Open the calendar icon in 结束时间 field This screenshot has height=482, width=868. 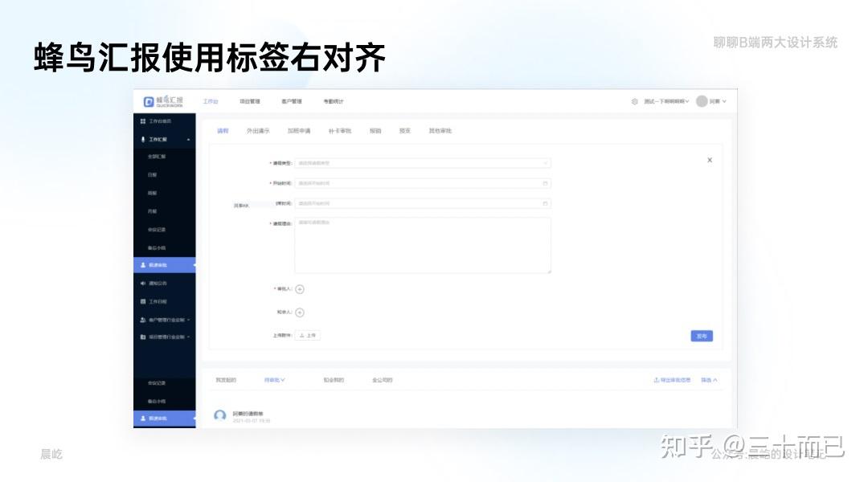545,204
